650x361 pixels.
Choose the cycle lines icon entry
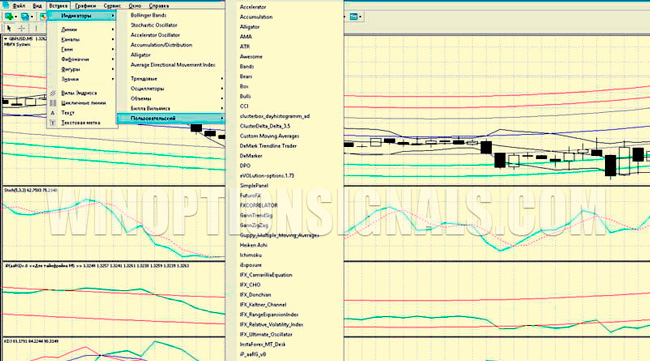[x=53, y=103]
